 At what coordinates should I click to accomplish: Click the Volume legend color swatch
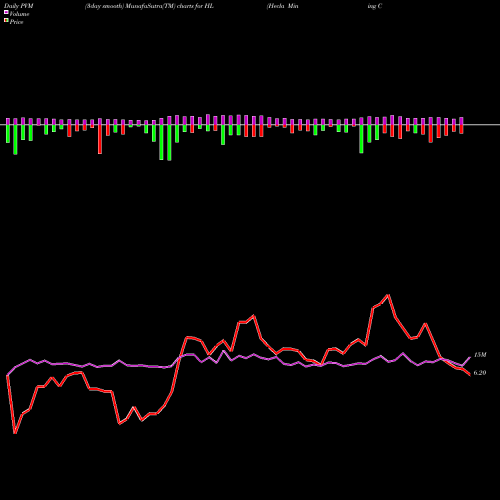click(x=6, y=13)
